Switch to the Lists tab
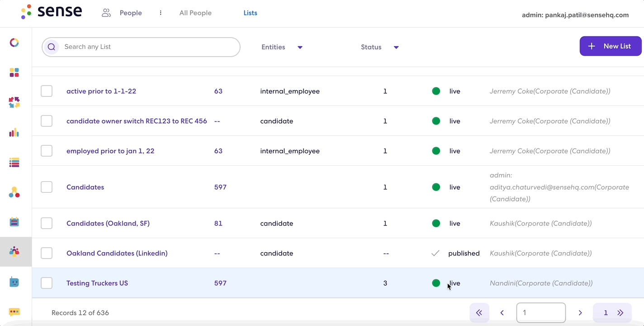Screen dimensions: 644x326 point(250,13)
